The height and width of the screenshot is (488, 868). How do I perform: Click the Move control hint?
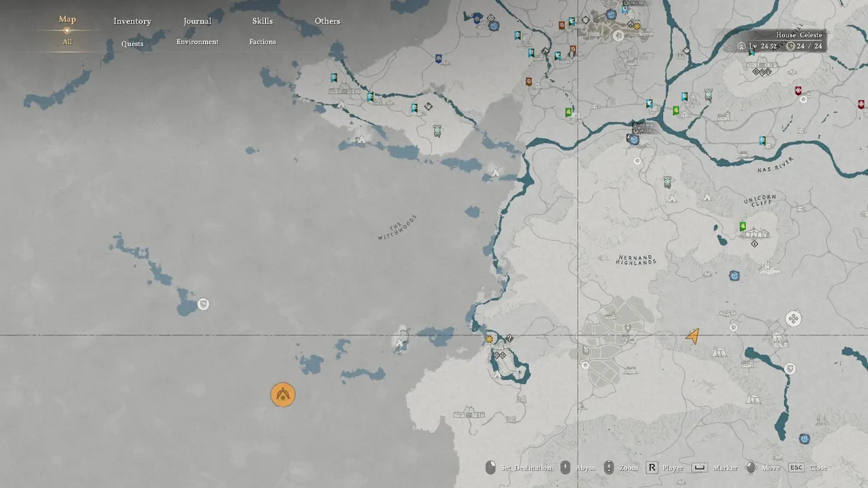click(x=770, y=468)
